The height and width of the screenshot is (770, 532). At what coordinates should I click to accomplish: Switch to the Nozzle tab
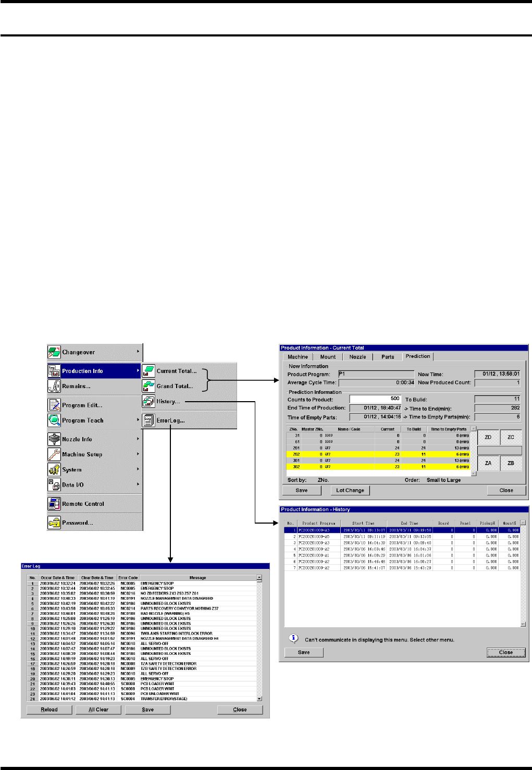[357, 357]
